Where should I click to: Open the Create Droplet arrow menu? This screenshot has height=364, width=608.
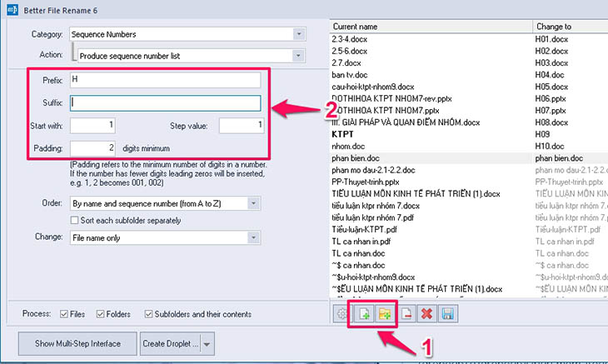[207, 344]
